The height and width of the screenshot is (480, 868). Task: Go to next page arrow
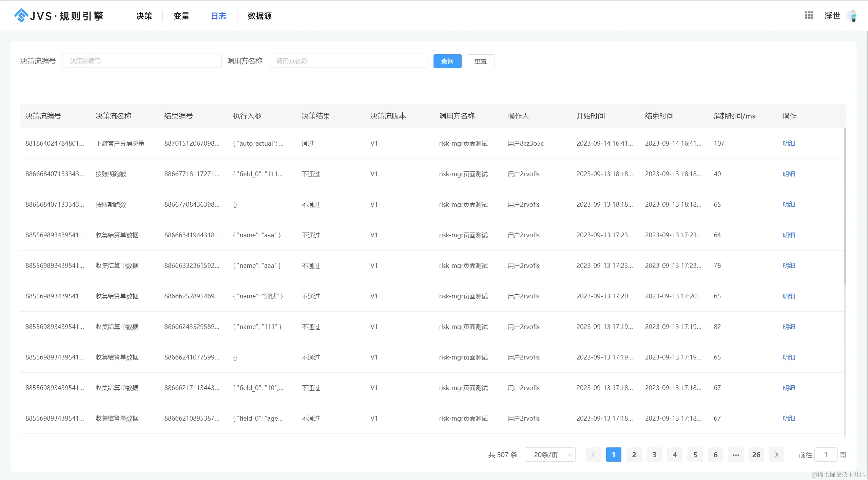[776, 455]
